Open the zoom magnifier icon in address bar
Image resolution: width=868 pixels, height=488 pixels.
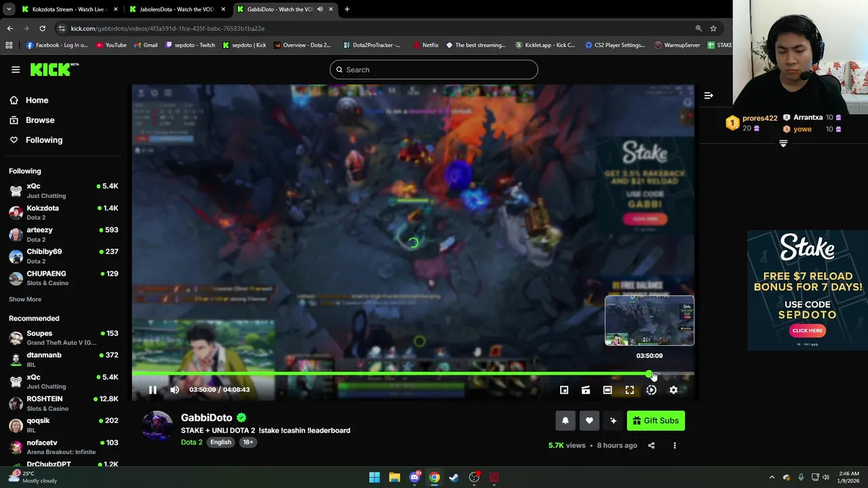pos(698,28)
